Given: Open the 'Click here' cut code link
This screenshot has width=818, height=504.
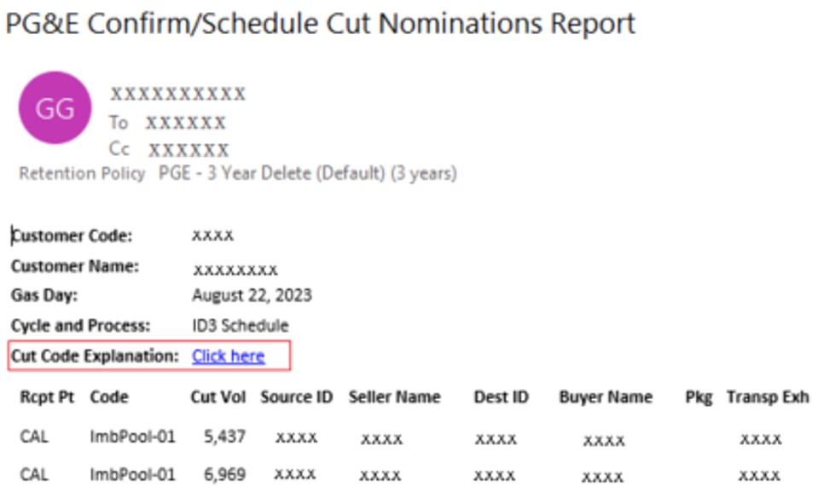Looking at the screenshot, I should click(228, 356).
